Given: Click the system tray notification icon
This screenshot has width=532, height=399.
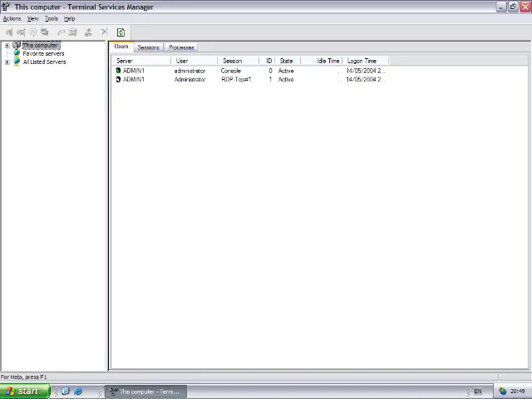Looking at the screenshot, I should pos(502,392).
